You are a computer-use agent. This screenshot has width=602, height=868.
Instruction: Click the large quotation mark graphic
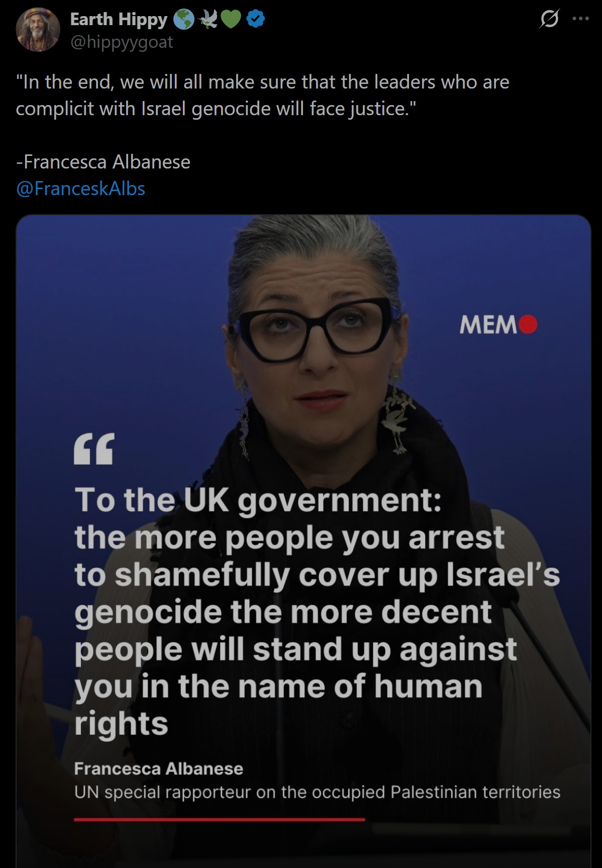[94, 449]
